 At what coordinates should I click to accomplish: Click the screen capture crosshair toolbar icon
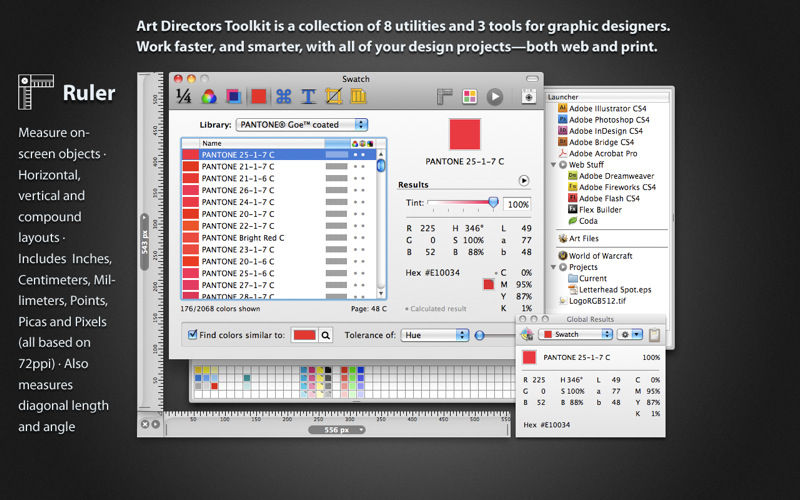tap(529, 96)
